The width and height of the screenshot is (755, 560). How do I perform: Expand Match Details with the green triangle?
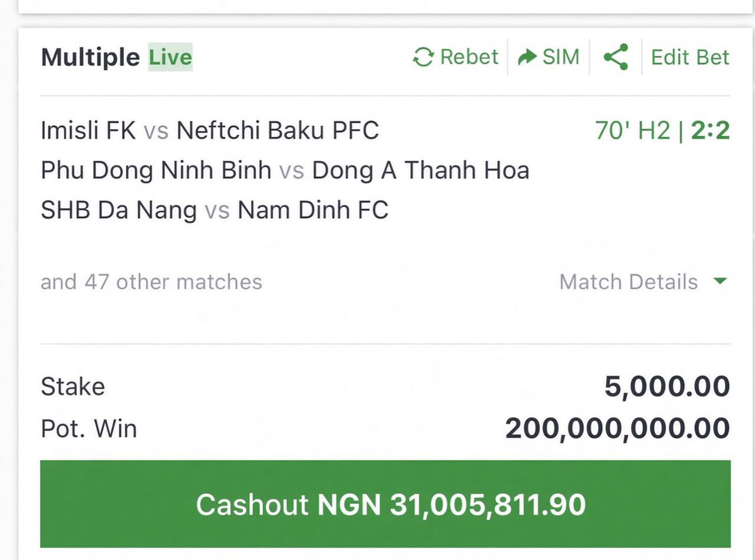click(x=720, y=282)
